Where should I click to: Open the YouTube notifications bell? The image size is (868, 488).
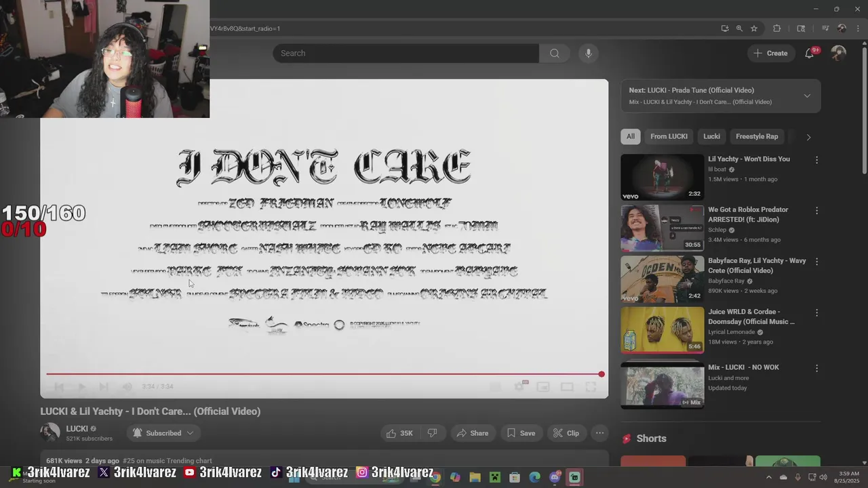(x=809, y=54)
